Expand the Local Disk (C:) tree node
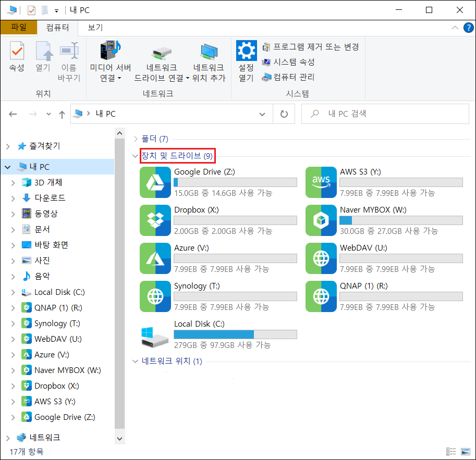The image size is (476, 460). tap(13, 292)
